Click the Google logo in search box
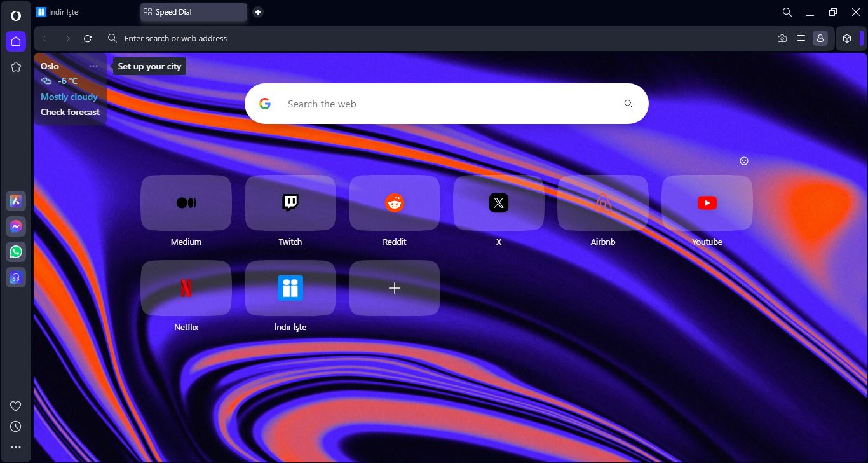 click(265, 104)
